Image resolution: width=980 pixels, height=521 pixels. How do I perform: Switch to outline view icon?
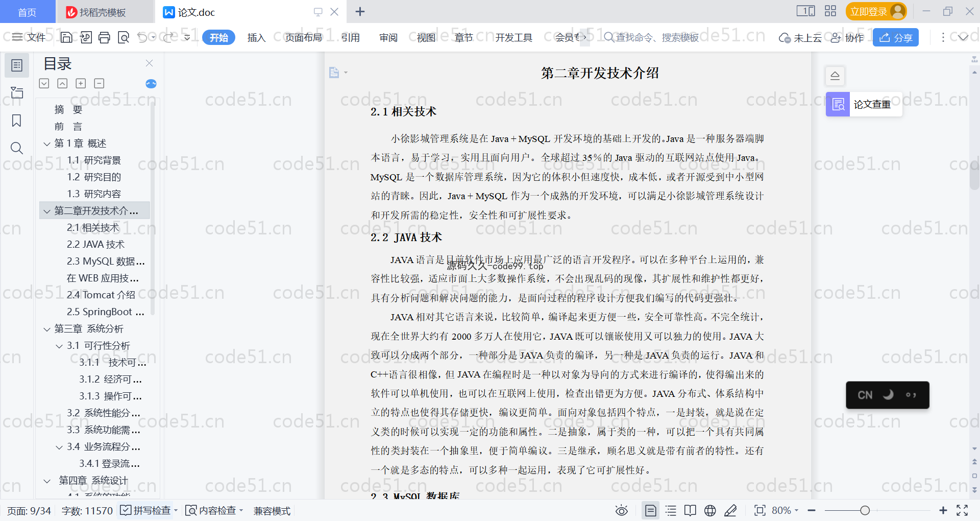(671, 510)
